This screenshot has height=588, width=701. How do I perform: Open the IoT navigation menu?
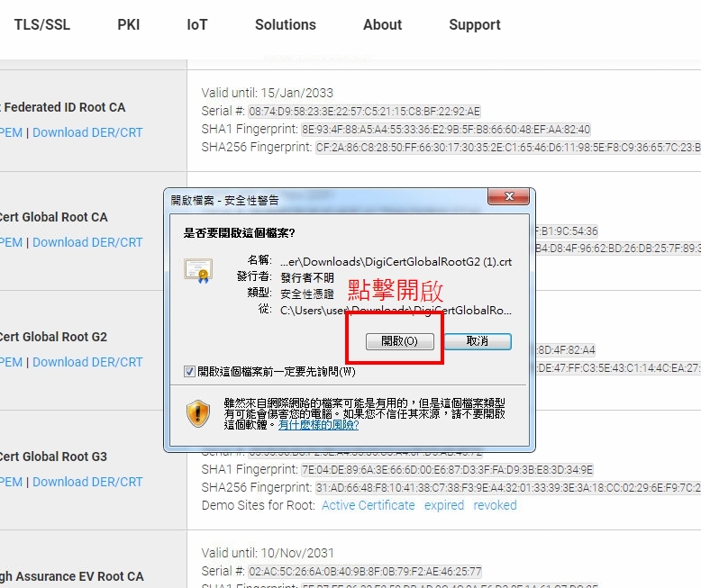click(x=196, y=24)
